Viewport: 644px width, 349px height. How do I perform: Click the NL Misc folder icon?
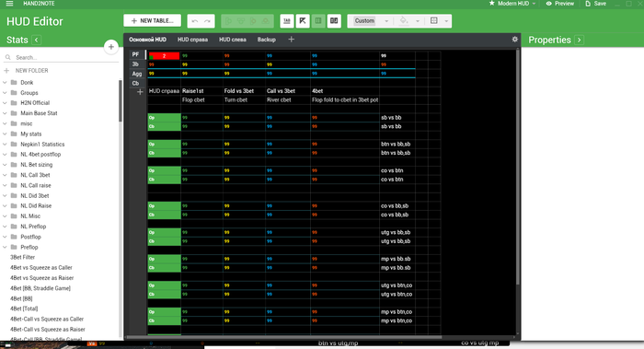(14, 216)
